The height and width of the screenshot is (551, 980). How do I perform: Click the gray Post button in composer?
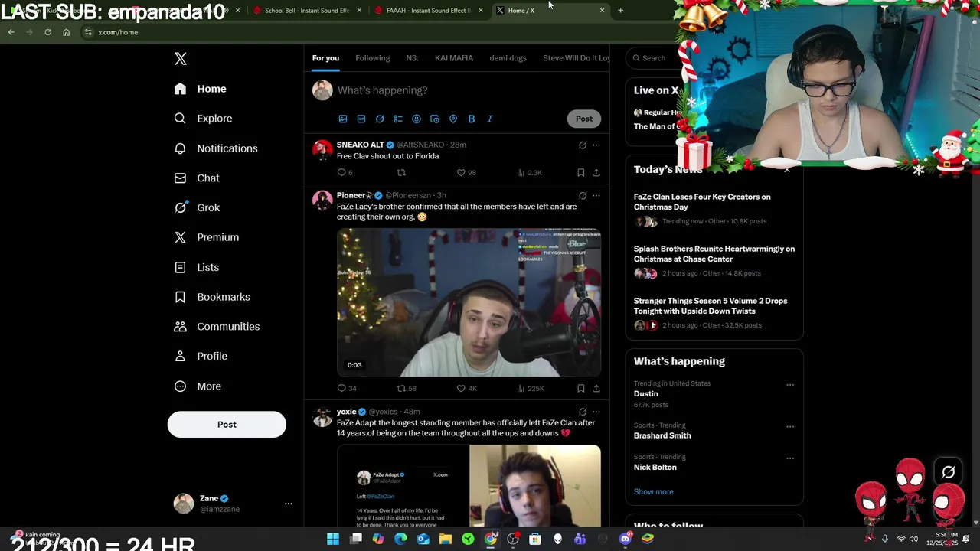pos(584,119)
